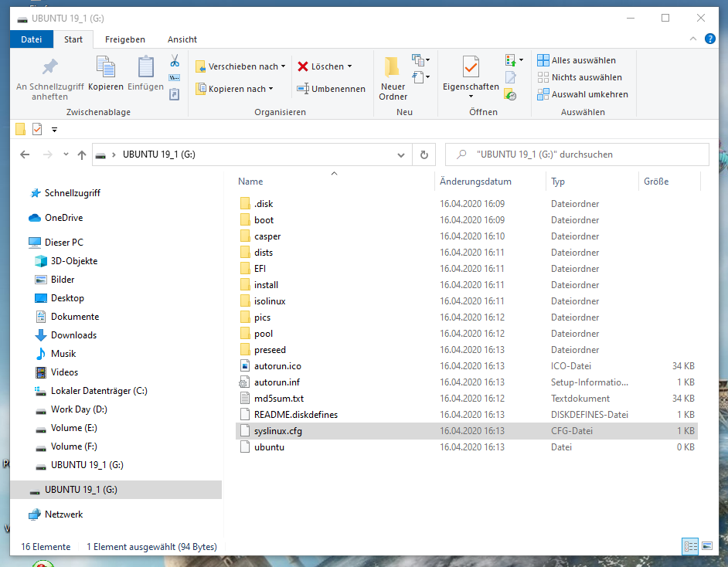728x567 pixels.
Task: Open the Verschieben nach dropdown
Action: pyautogui.click(x=240, y=66)
